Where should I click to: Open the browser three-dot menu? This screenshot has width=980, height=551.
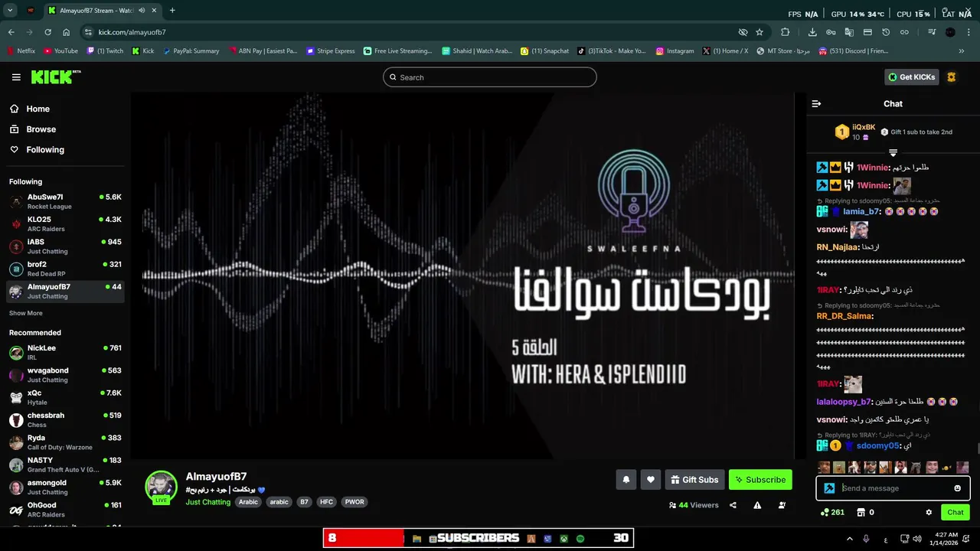pos(970,32)
